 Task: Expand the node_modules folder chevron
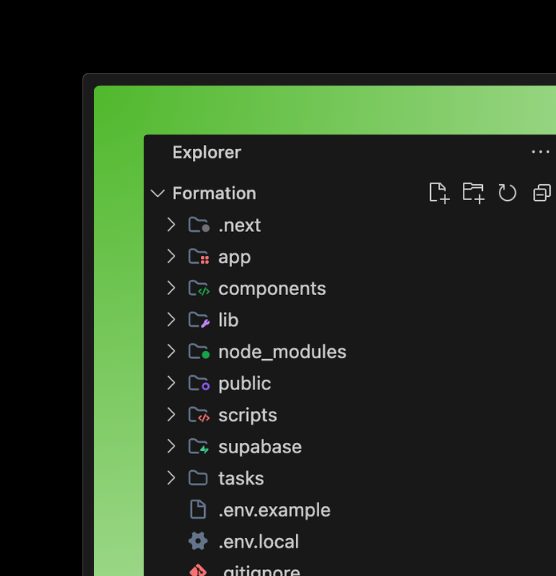click(171, 351)
